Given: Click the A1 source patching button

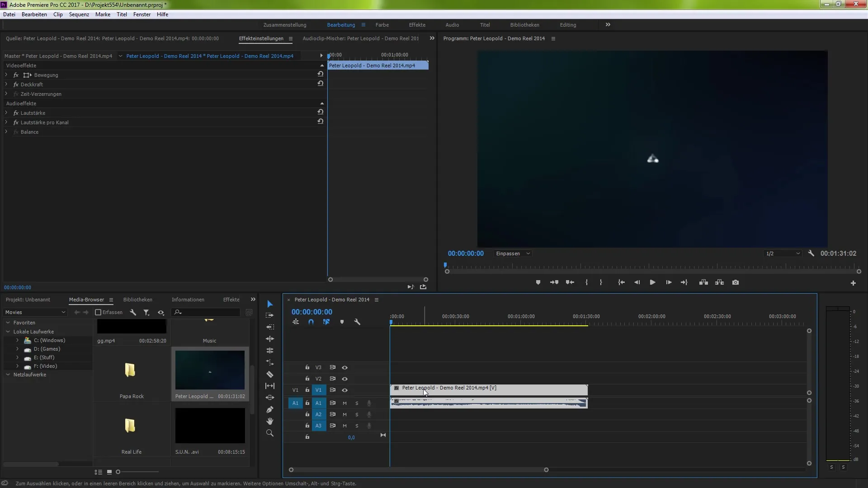Looking at the screenshot, I should 295,403.
